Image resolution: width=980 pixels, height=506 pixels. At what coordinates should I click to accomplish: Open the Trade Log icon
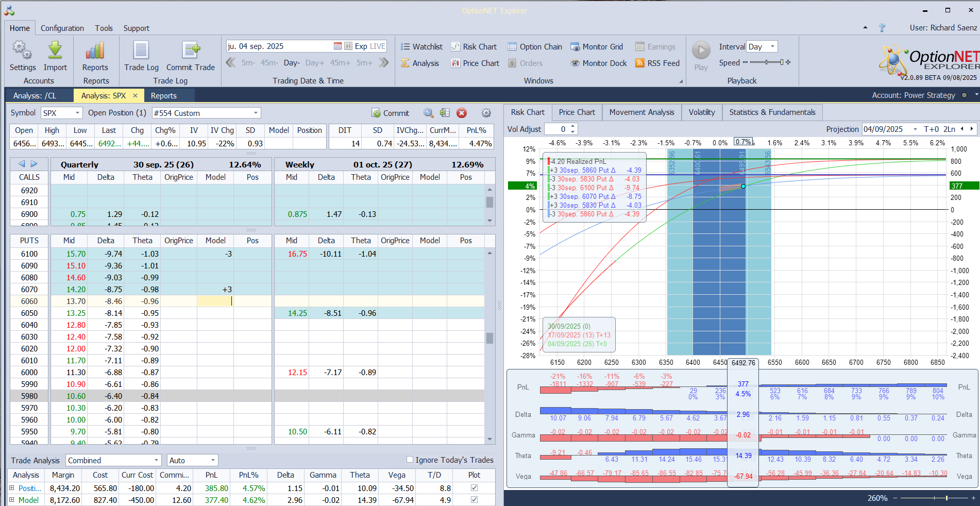point(141,50)
